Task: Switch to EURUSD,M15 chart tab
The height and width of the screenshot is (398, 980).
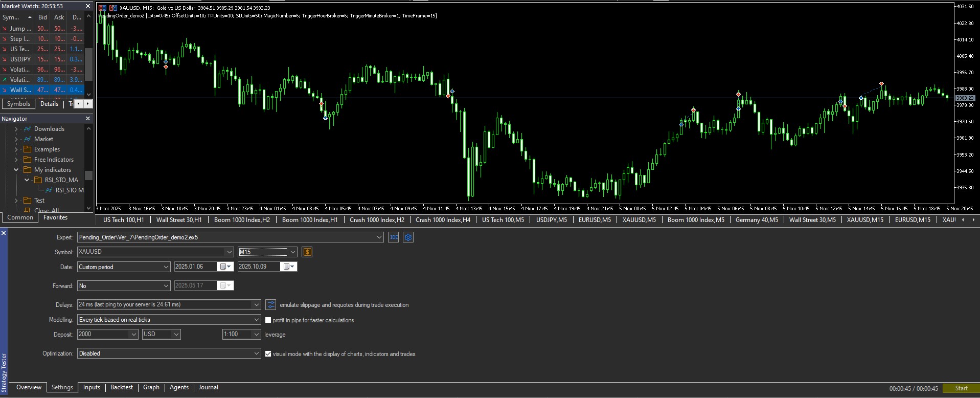Action: click(913, 220)
